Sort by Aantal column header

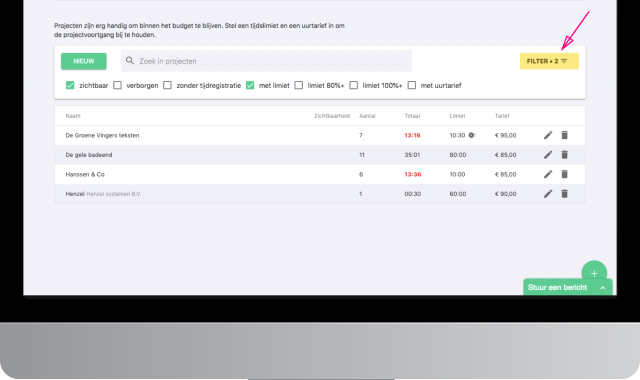point(367,116)
